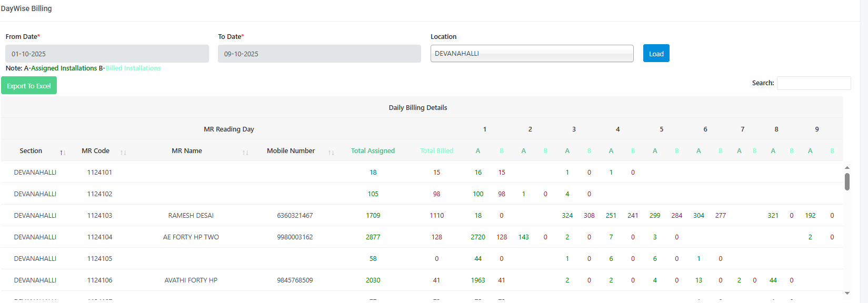The image size is (868, 303).
Task: Sort table by Section column arrows
Action: click(63, 153)
